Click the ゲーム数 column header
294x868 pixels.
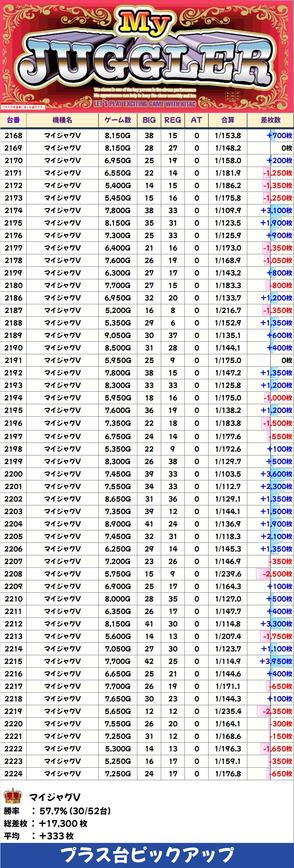click(118, 120)
